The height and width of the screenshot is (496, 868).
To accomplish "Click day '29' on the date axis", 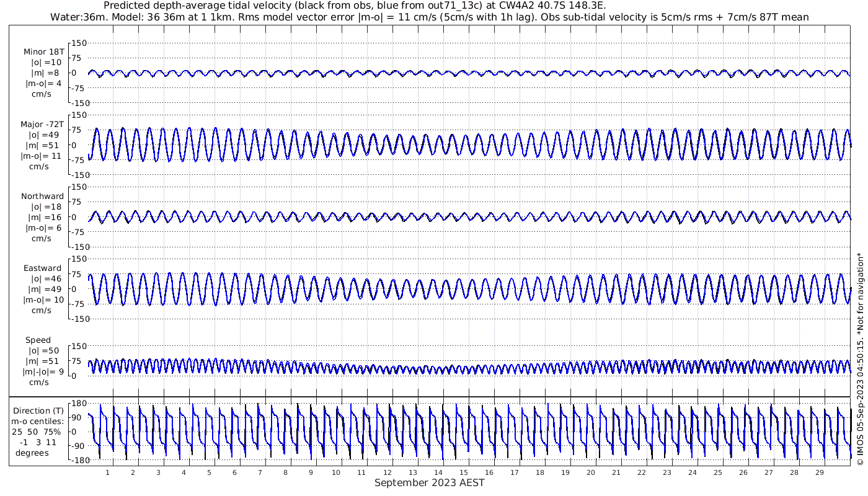I will (x=820, y=472).
